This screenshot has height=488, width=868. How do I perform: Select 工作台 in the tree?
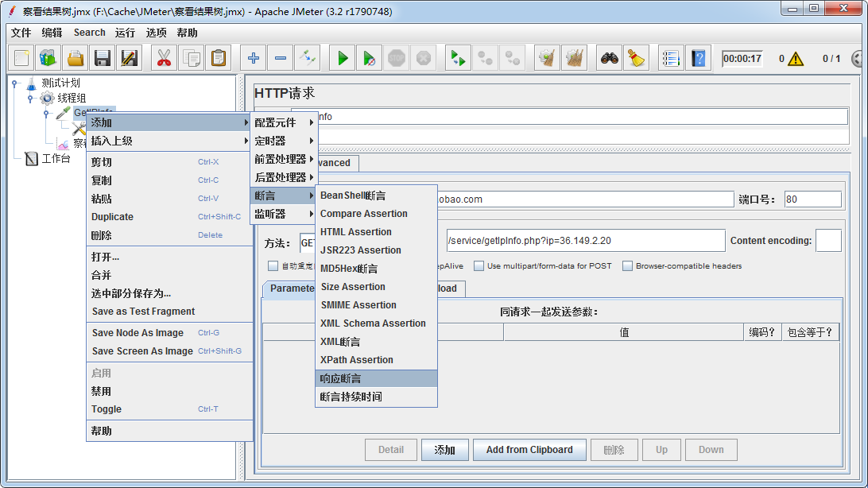(x=56, y=159)
